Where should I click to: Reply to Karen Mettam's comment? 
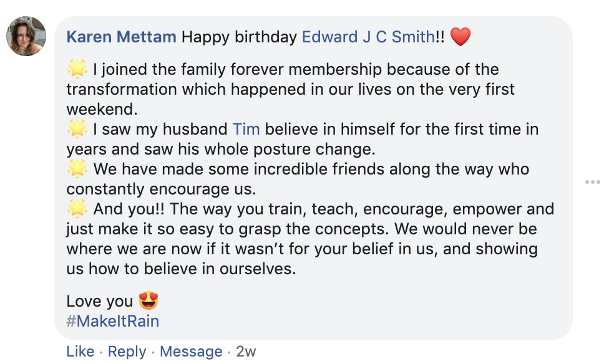[127, 352]
